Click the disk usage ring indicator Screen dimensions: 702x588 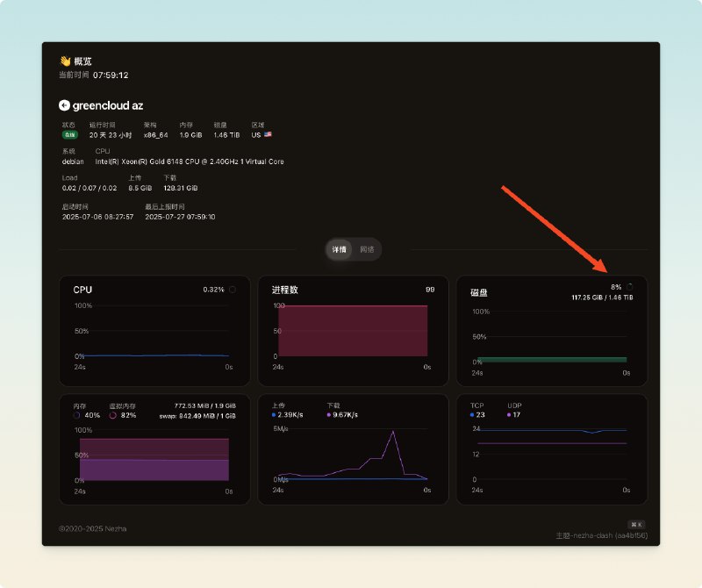[x=629, y=287]
